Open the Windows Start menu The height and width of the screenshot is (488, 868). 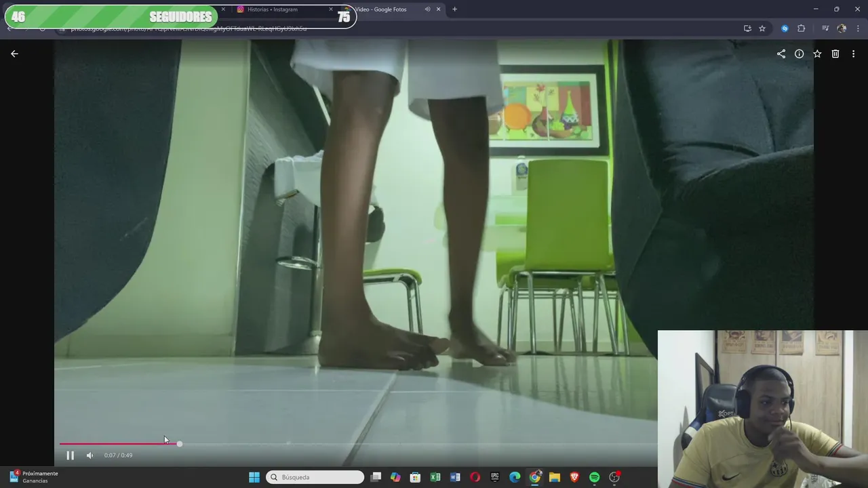coord(254,477)
